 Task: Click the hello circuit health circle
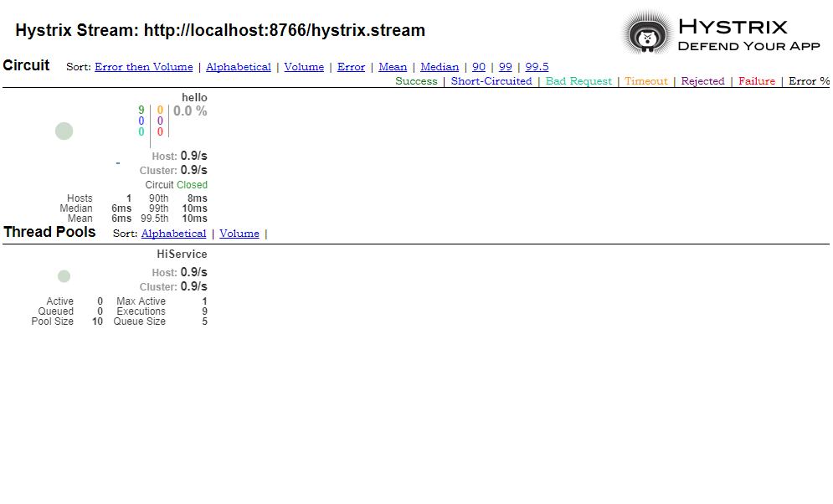tap(64, 131)
